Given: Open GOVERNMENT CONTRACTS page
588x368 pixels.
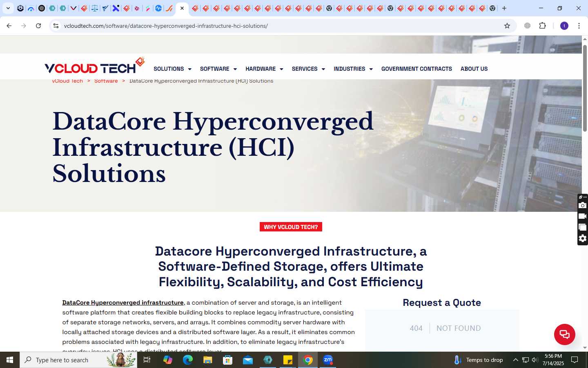Looking at the screenshot, I should [x=416, y=69].
